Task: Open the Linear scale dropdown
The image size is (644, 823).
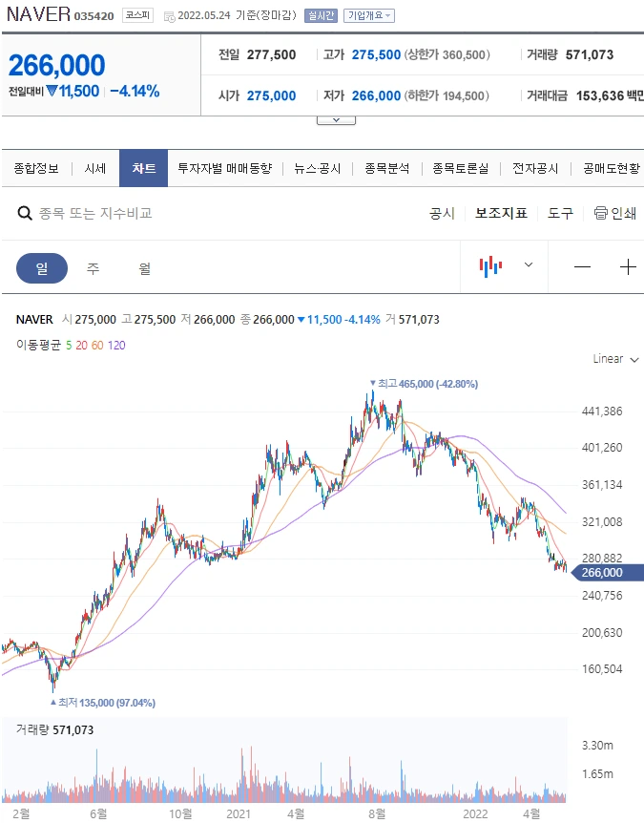Action: [x=615, y=359]
